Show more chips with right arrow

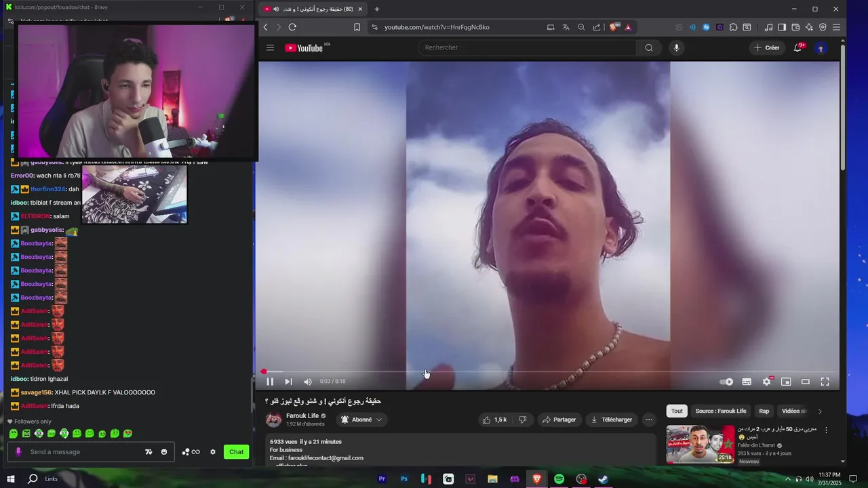tap(819, 411)
